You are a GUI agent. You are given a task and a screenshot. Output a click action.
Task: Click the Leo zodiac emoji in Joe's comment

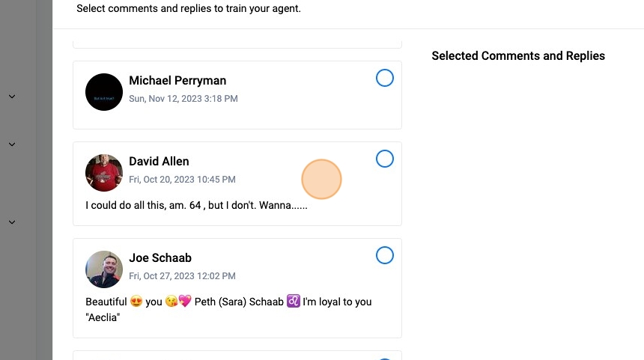294,302
